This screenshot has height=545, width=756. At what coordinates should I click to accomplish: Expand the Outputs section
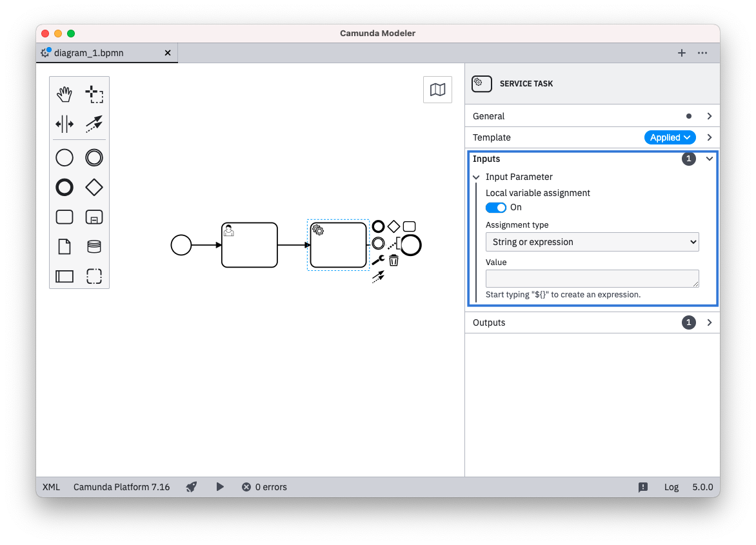(709, 322)
